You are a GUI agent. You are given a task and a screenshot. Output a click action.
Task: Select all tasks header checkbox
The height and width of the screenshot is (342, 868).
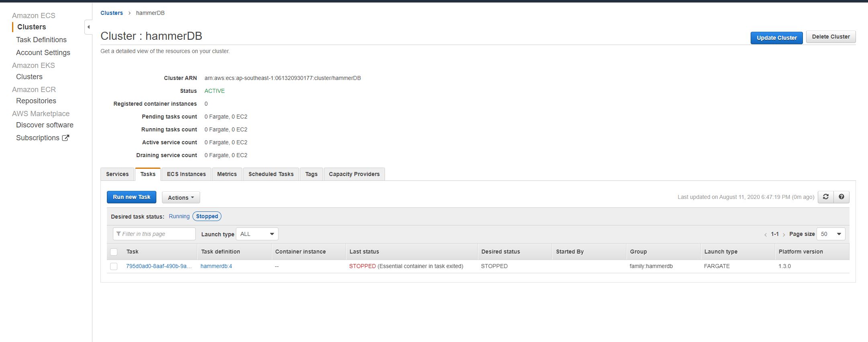114,252
